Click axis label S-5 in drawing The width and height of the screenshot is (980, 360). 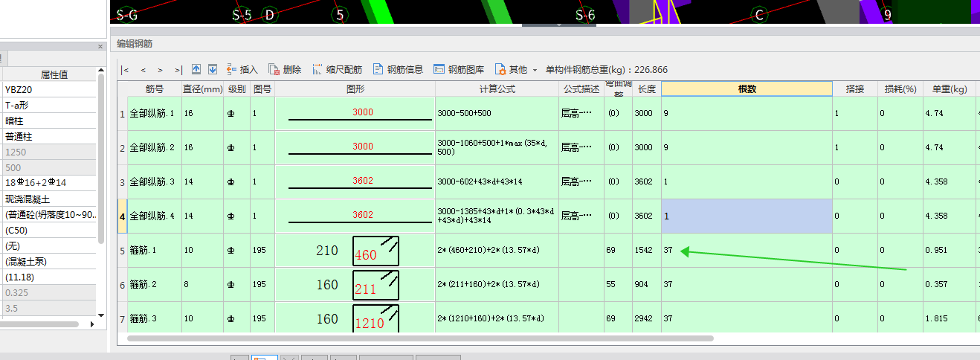[x=242, y=14]
